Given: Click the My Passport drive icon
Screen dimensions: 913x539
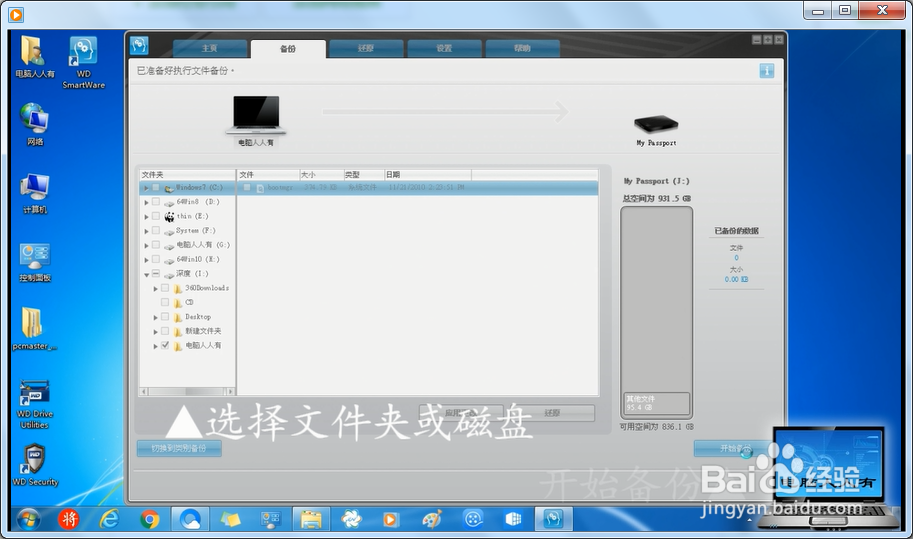Looking at the screenshot, I should click(656, 123).
